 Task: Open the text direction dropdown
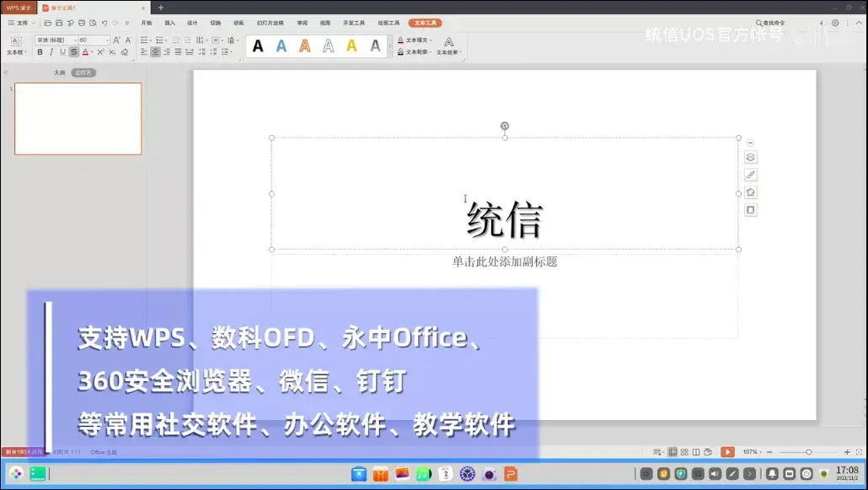click(202, 40)
